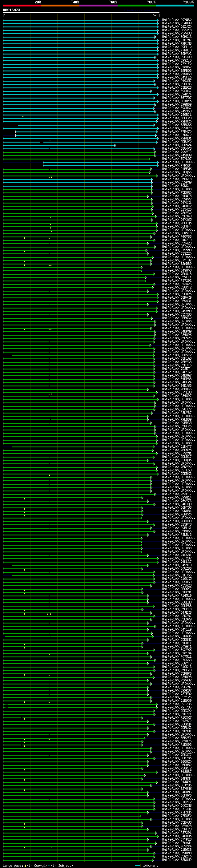This screenshot has width=197, height=868.
Task: Select the UniRef100_P37292 label
Action: [176, 281]
